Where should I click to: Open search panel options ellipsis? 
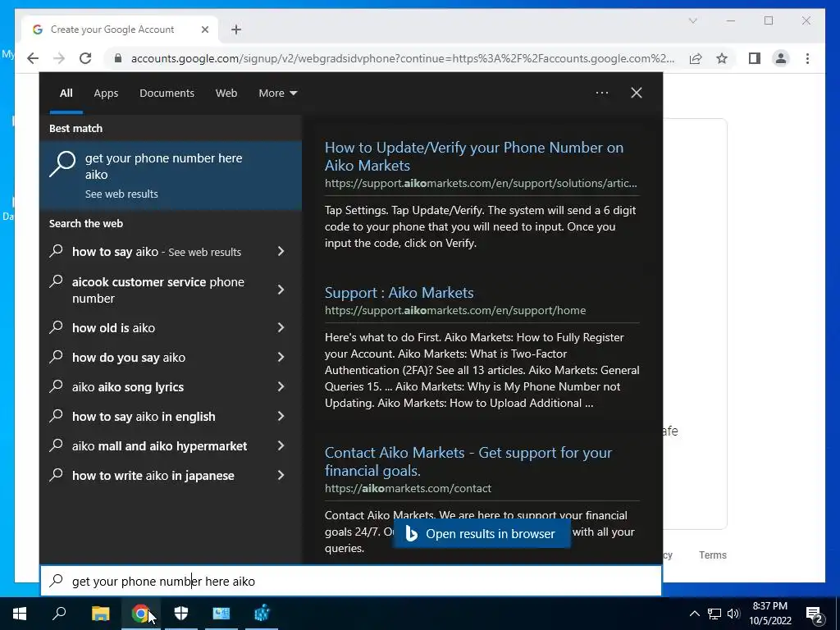click(602, 93)
